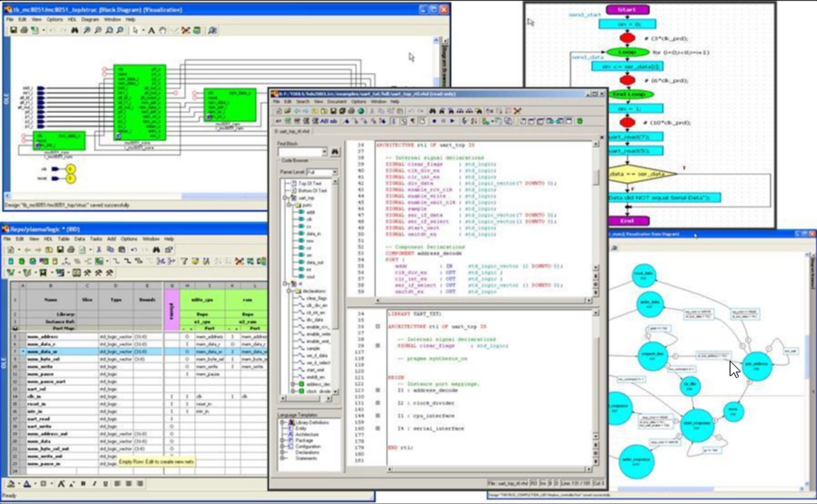817x504 pixels.
Task: Open the HDL menu in Block Diagram window
Action: click(72, 19)
